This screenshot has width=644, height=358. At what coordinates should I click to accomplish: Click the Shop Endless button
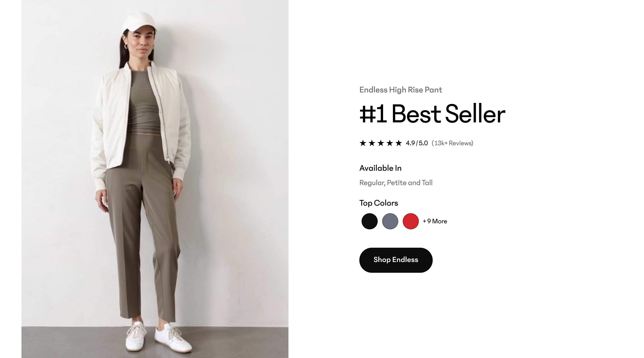pos(396,260)
